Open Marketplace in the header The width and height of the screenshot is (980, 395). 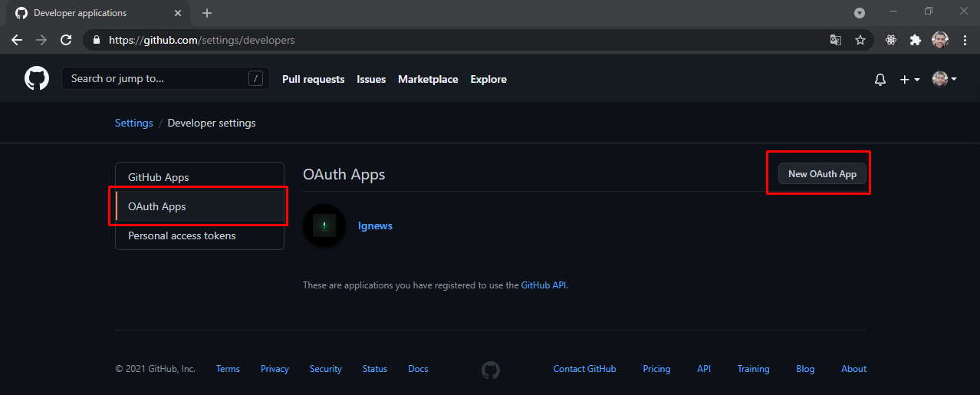click(x=428, y=79)
